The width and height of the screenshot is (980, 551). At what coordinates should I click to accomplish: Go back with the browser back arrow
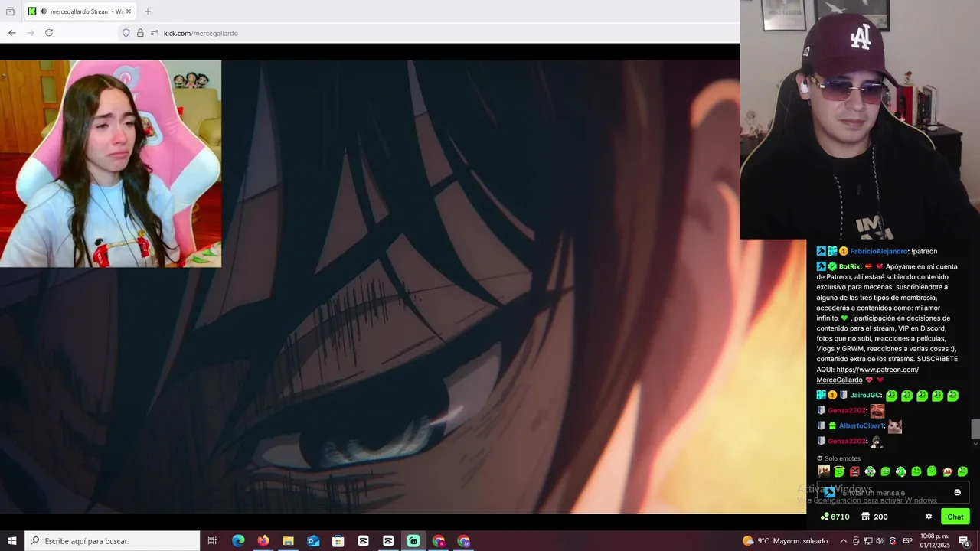pyautogui.click(x=12, y=33)
